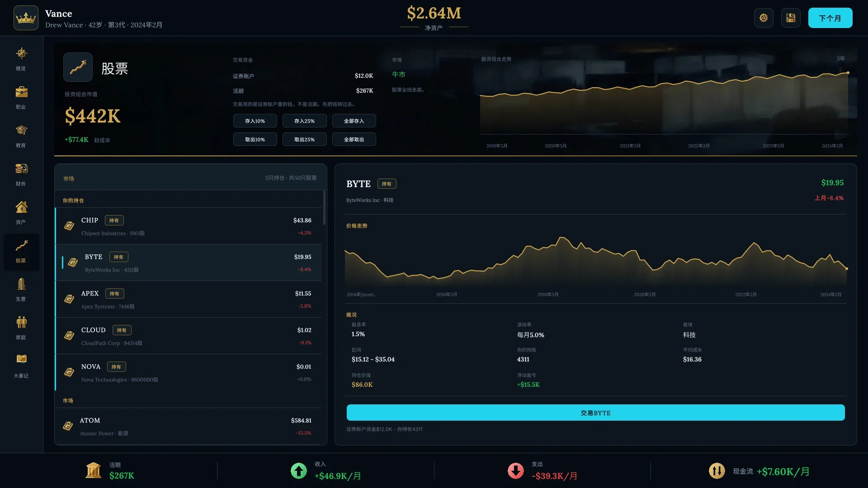This screenshot has width=868, height=488.
Task: Click the 取出10% button
Action: click(x=255, y=140)
